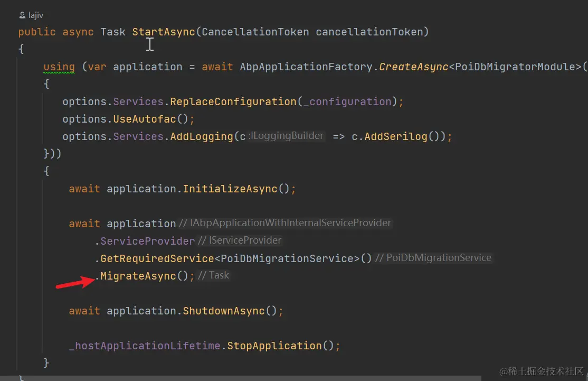Image resolution: width=588 pixels, height=381 pixels.
Task: Click the ILoggingBuilder inlay hint
Action: (x=287, y=136)
